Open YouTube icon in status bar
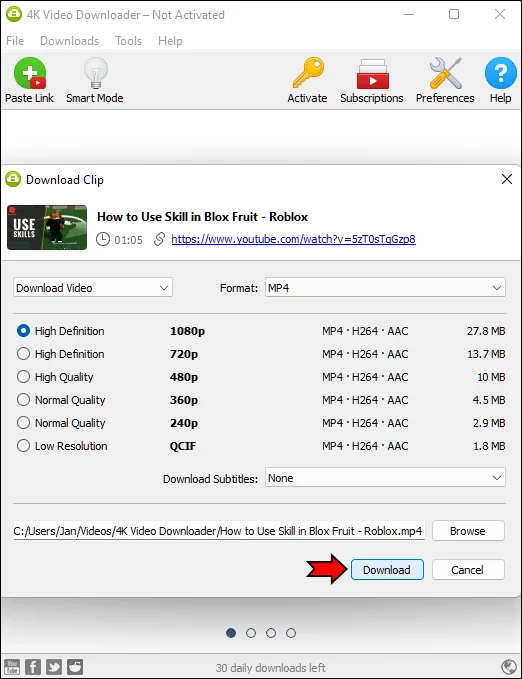Viewport: 522px width, 679px height. 12,667
